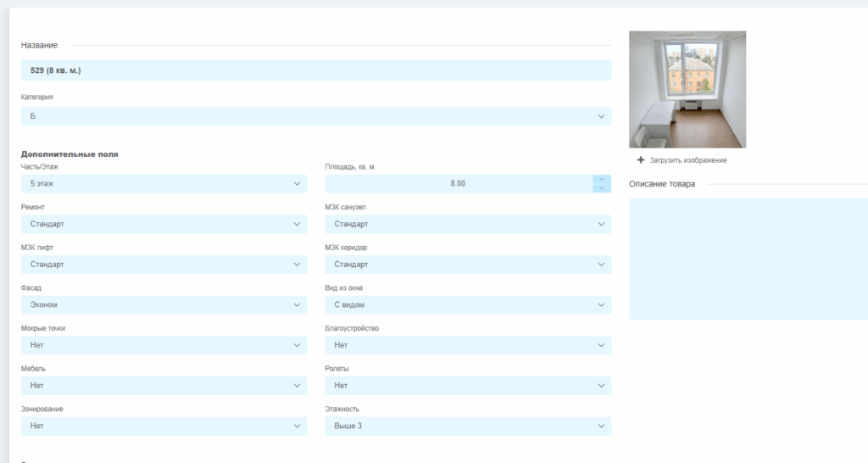
Task: Click the plus icon beside Загрузить изображение
Action: [x=641, y=160]
